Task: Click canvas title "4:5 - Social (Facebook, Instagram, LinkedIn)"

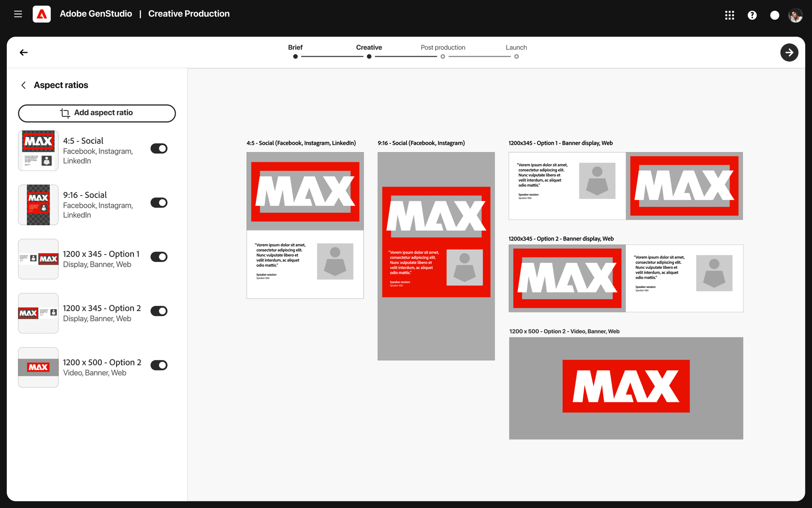Action: 301,143
